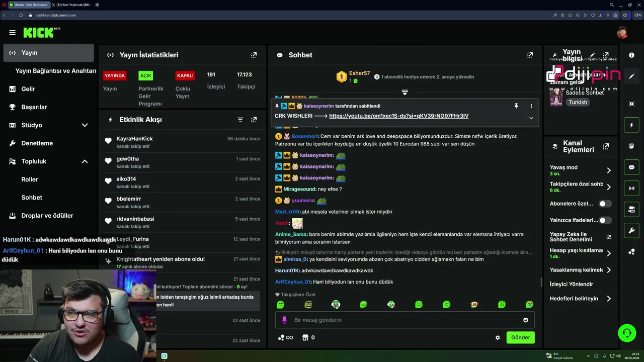Expand the leaderboard arrow under Esher57
Image resolution: width=644 pixels, height=362 pixels.
[x=405, y=93]
